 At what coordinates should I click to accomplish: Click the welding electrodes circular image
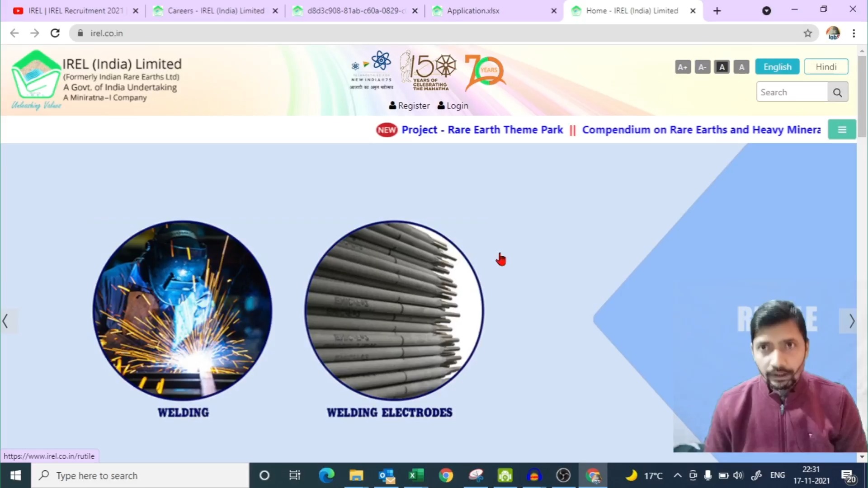pyautogui.click(x=394, y=311)
